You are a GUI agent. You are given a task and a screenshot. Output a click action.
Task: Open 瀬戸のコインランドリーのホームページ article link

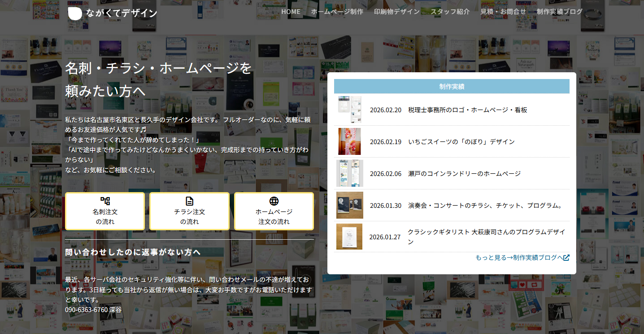(x=464, y=174)
